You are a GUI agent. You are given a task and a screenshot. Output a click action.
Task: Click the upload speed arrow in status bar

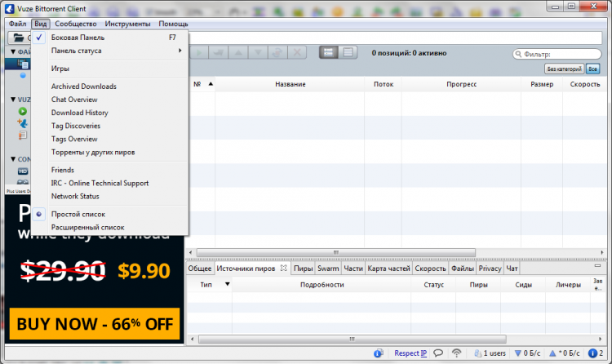553,353
